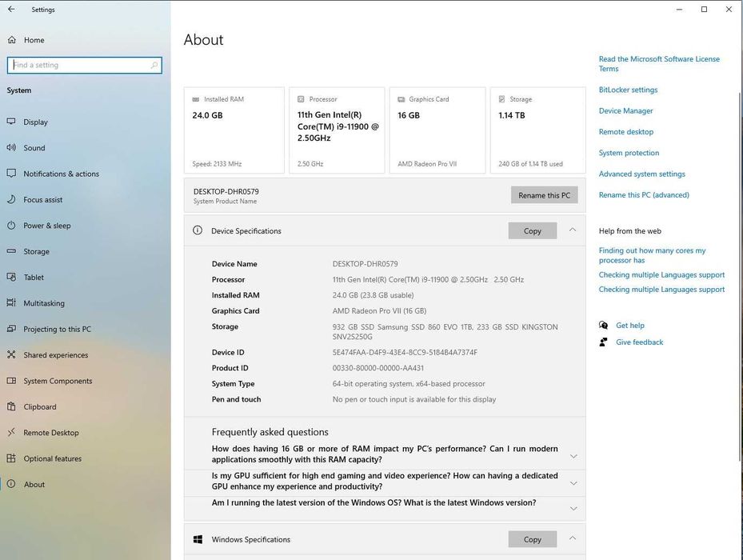Click the Give feedback person icon

coord(603,342)
